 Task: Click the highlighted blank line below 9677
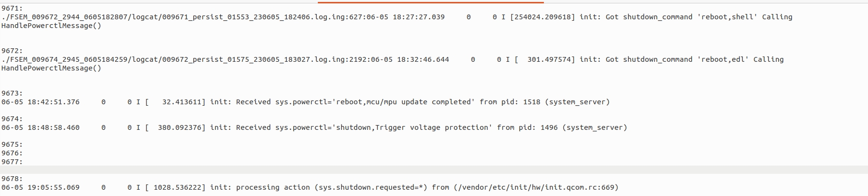[434, 170]
